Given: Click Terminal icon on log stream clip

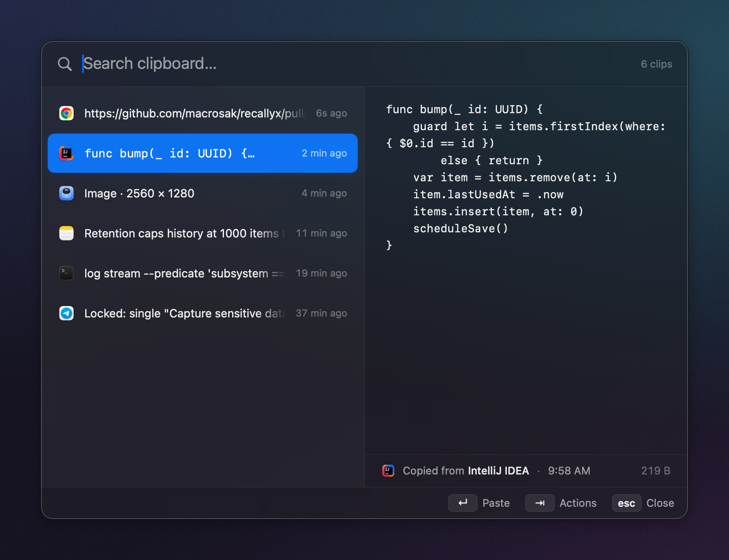Looking at the screenshot, I should click(x=66, y=273).
